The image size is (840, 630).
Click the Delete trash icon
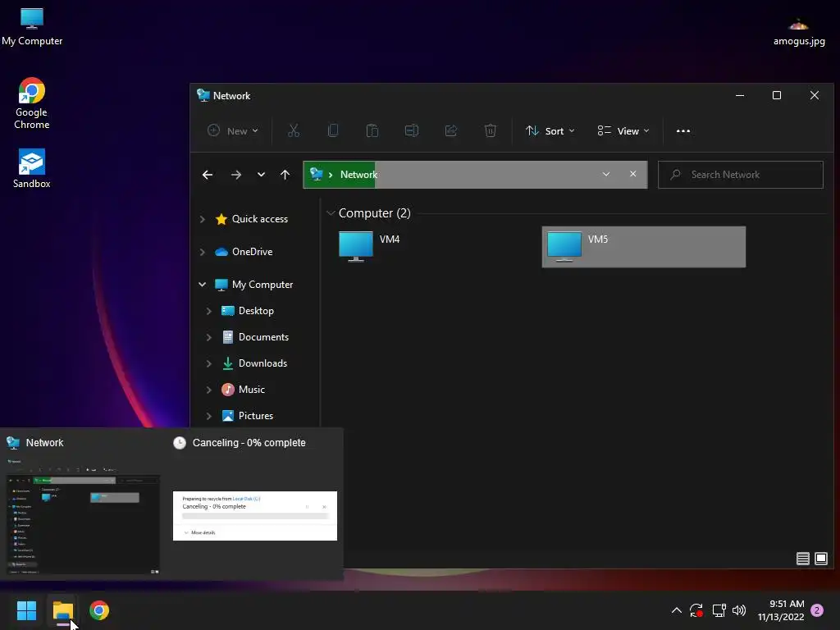click(491, 130)
